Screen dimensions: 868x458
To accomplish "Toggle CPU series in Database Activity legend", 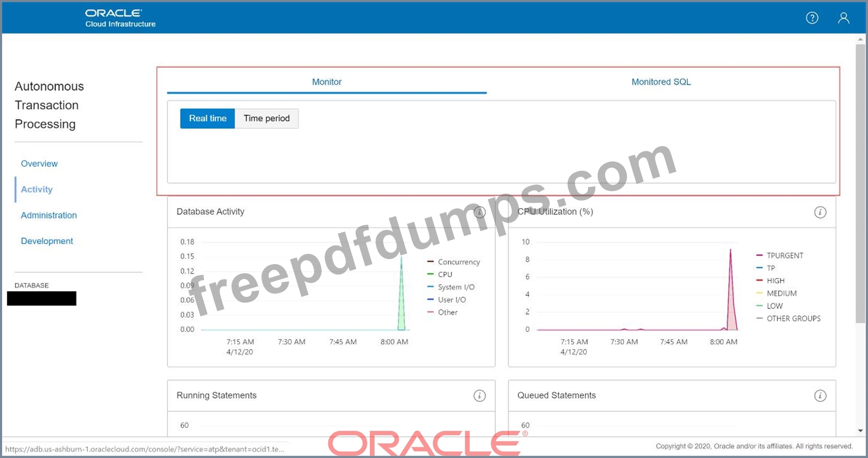I will (439, 274).
